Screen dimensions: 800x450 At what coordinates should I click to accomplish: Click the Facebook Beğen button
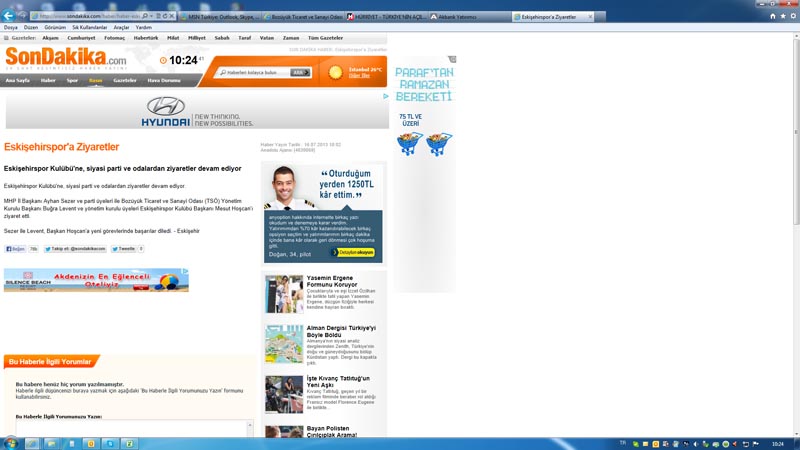coord(15,249)
